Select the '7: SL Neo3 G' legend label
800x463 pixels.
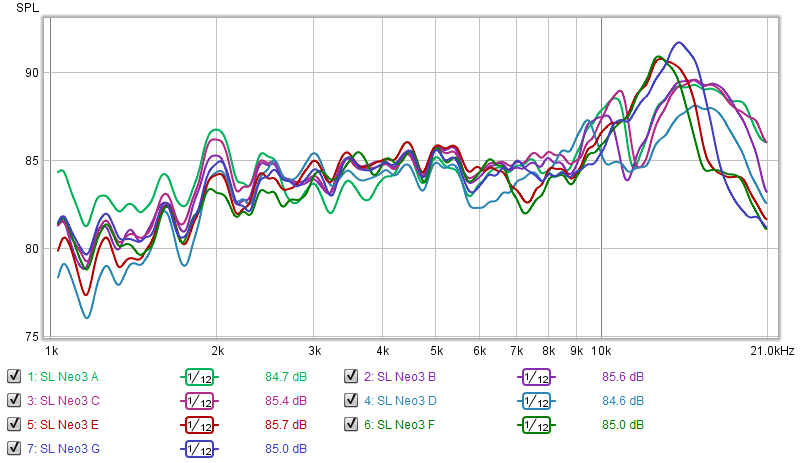tap(63, 449)
